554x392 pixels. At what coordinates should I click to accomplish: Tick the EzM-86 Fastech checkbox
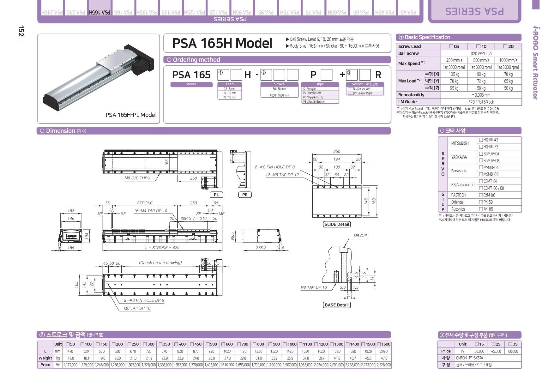coord(481,195)
